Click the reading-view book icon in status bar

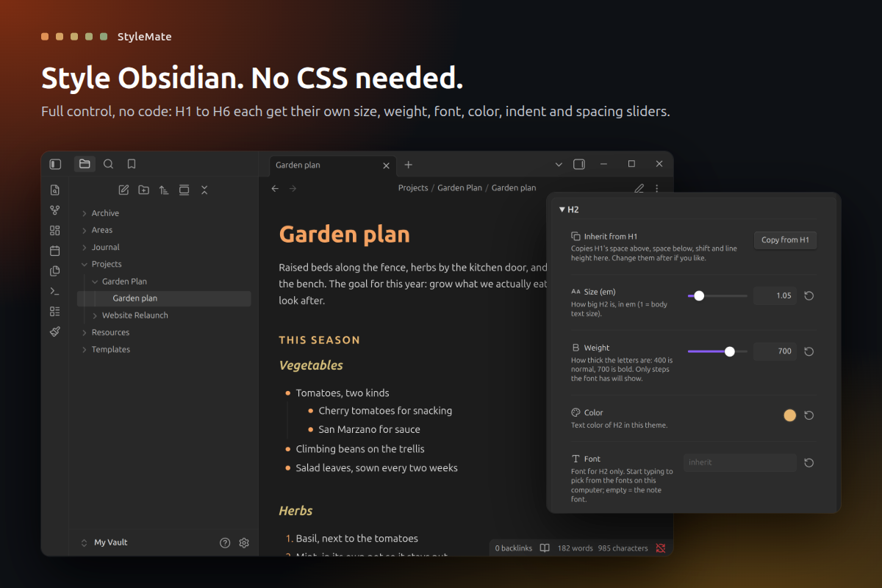click(545, 548)
